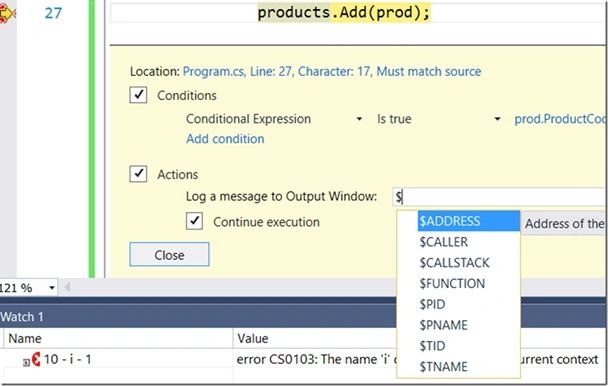The width and height of the screenshot is (608, 386).
Task: Focus the Log a message input field
Action: [x=500, y=197]
